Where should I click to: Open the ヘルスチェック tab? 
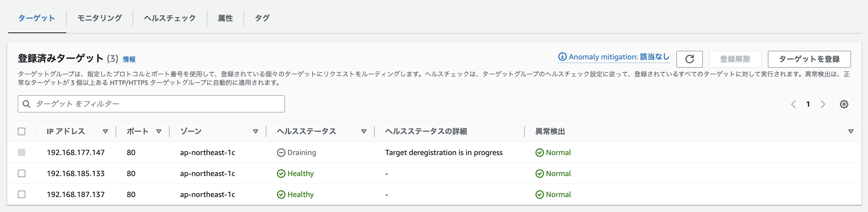(169, 18)
